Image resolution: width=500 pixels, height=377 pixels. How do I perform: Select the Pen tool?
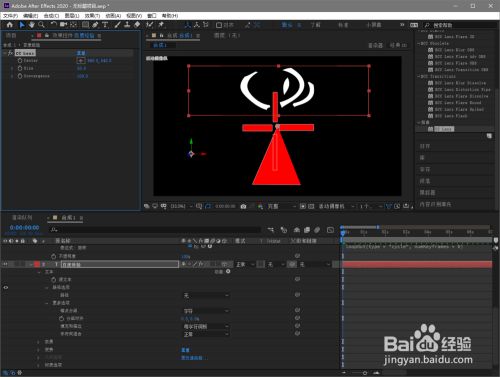(95, 25)
